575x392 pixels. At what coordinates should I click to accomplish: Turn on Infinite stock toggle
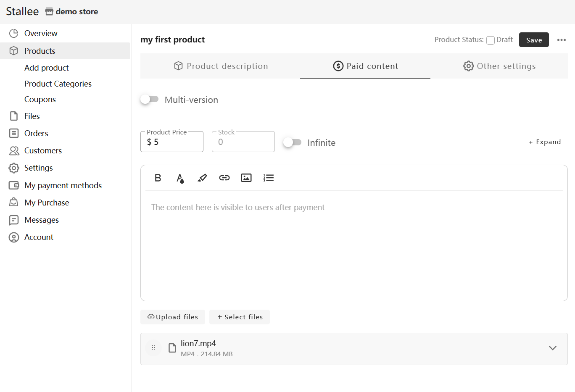(x=292, y=142)
